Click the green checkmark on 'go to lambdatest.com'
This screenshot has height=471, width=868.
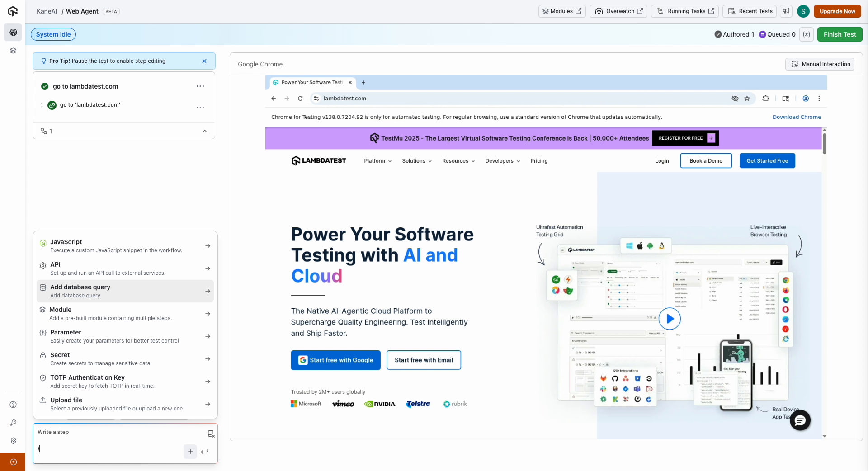44,86
